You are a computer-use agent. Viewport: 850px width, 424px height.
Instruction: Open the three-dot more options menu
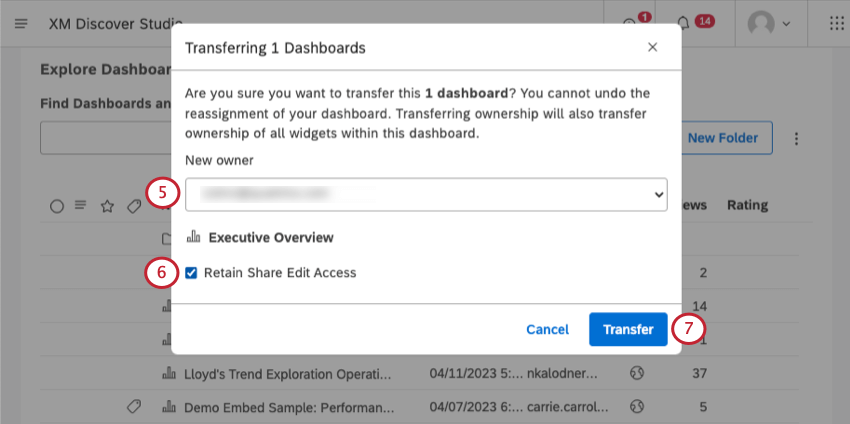point(797,138)
